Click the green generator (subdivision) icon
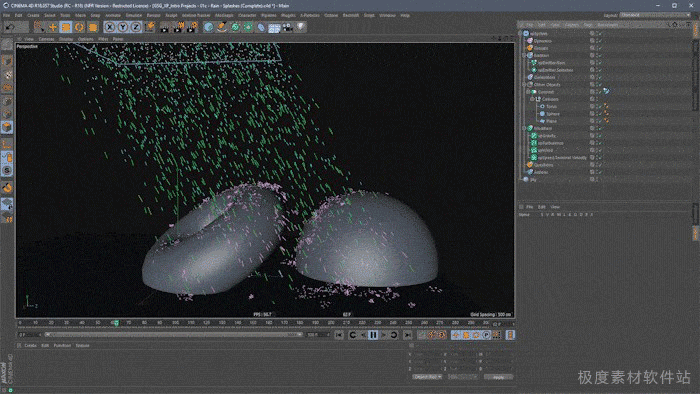The image size is (700, 394). [235, 27]
